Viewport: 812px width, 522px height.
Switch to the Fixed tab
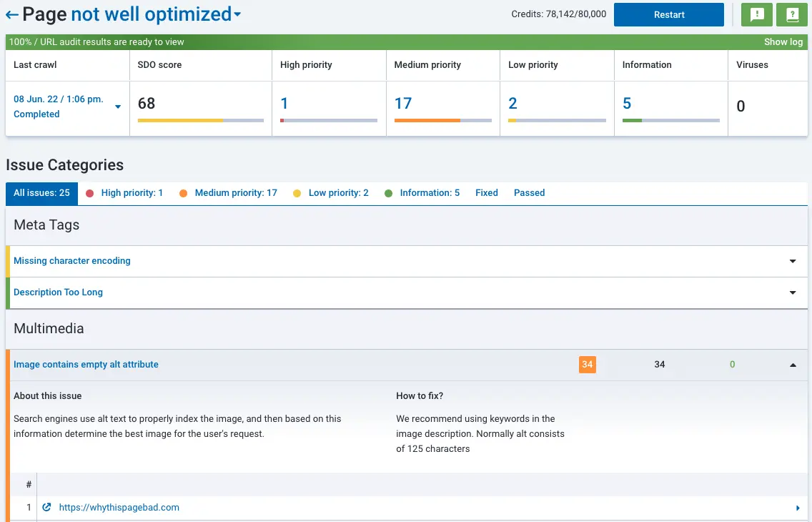pyautogui.click(x=486, y=193)
